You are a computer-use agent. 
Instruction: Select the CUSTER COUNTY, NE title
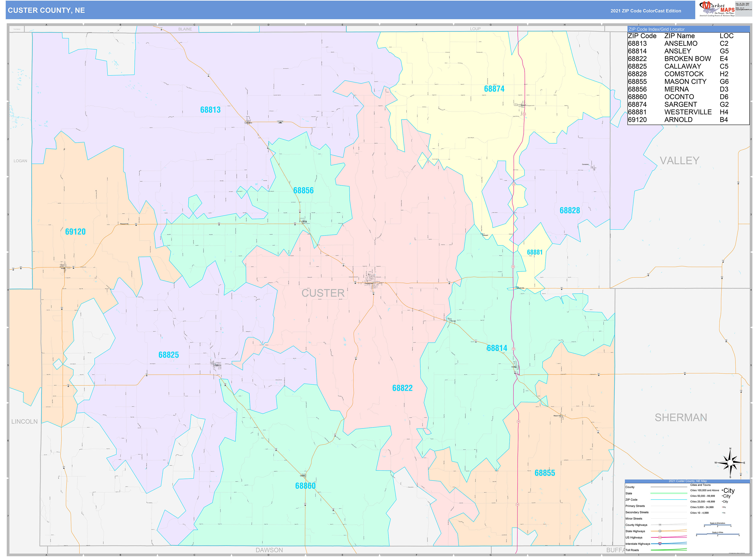point(46,10)
